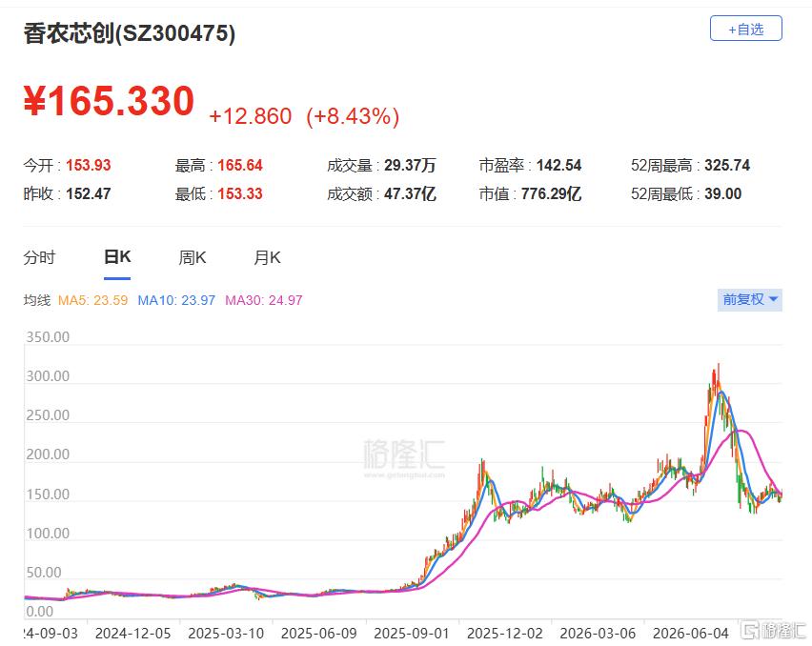Click the stock title 香农芯创(SZ300475)
This screenshot has width=812, height=646.
(x=130, y=33)
